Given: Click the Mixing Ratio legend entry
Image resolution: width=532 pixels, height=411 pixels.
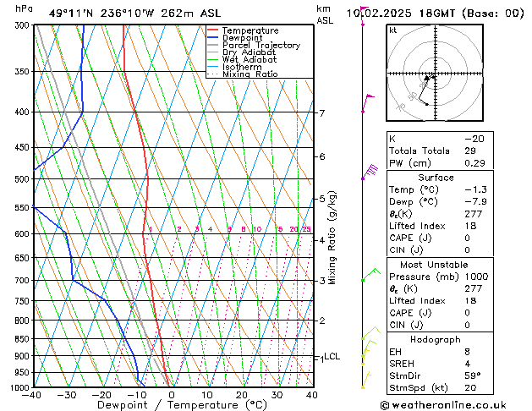Looking at the screenshot, I should point(243,74).
